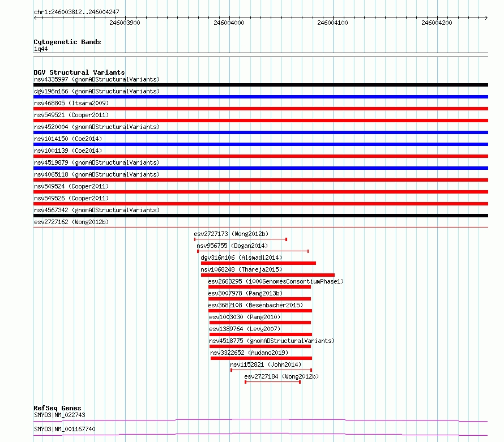Open nsv1001139 (Coe2014) variant label
The height and width of the screenshot is (442, 504).
pyautogui.click(x=68, y=151)
